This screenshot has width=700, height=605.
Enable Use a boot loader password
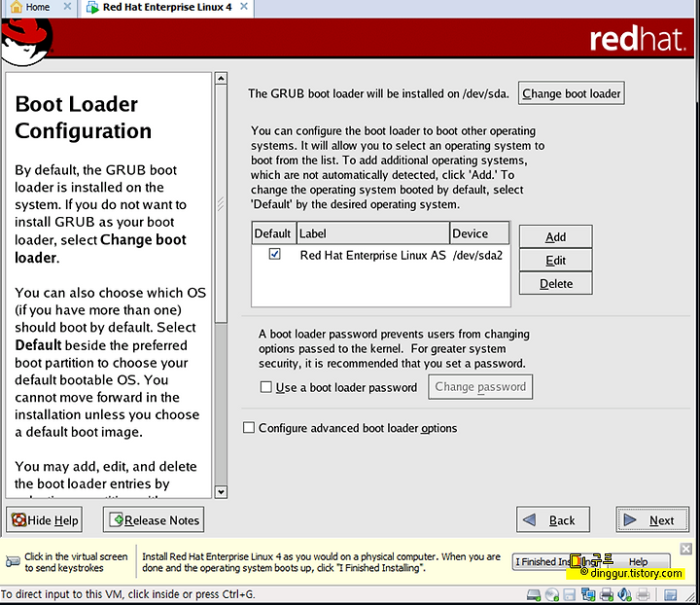click(x=266, y=387)
